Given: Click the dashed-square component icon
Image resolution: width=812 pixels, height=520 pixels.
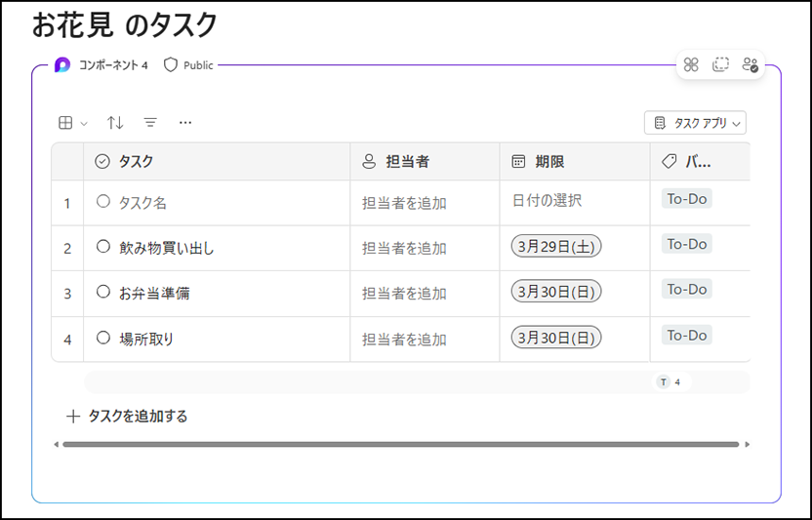Looking at the screenshot, I should click(x=720, y=64).
